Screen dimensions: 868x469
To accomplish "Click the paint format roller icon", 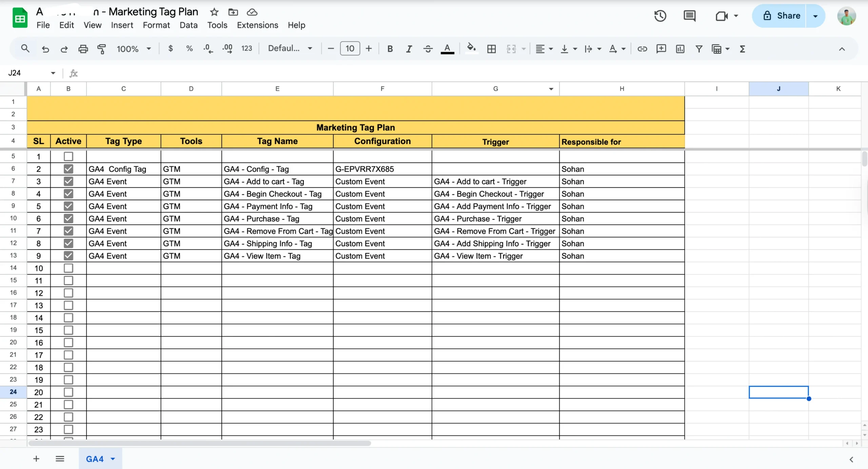I will click(101, 49).
